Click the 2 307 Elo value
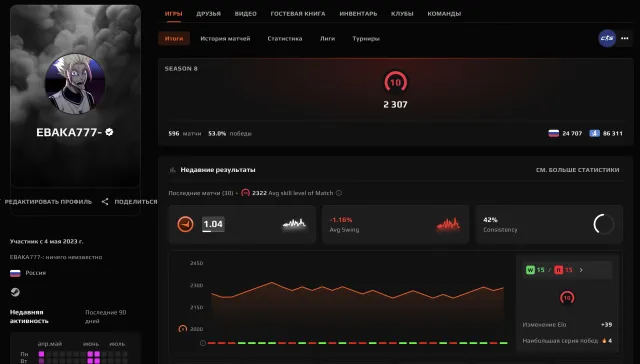 point(395,104)
